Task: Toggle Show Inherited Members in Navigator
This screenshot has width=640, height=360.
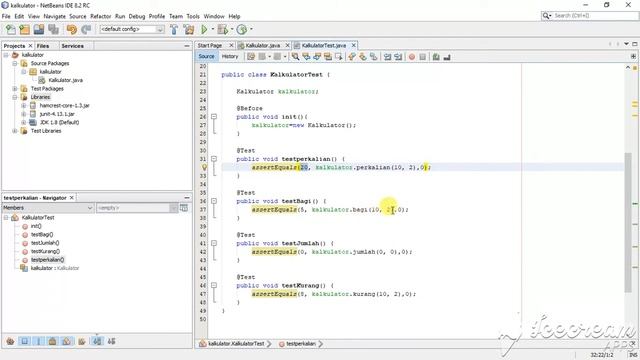Action: (x=11, y=341)
